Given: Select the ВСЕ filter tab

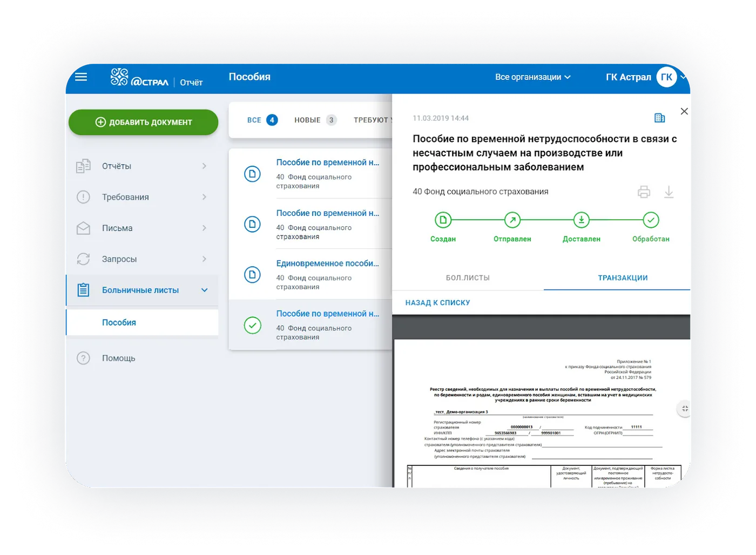Looking at the screenshot, I should coord(262,120).
